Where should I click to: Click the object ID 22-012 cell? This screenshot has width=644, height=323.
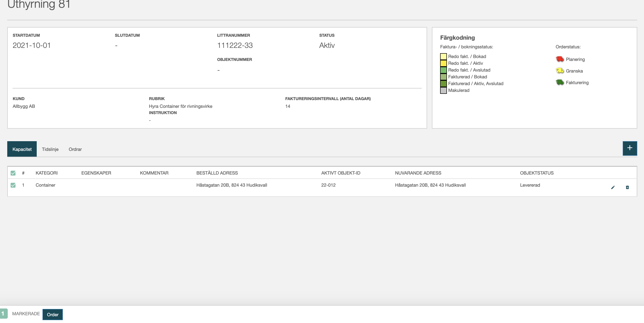328,185
